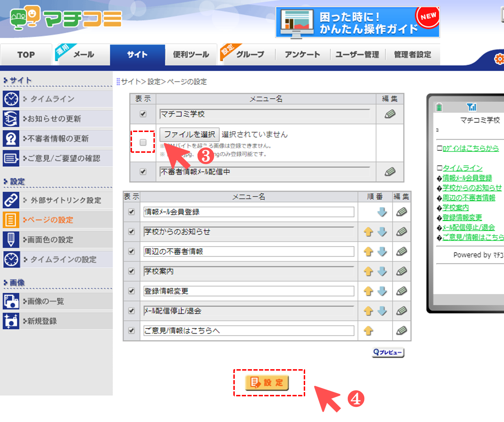Click the 外部サイトリンク設定 chain icon
504x422 pixels.
coord(11,200)
